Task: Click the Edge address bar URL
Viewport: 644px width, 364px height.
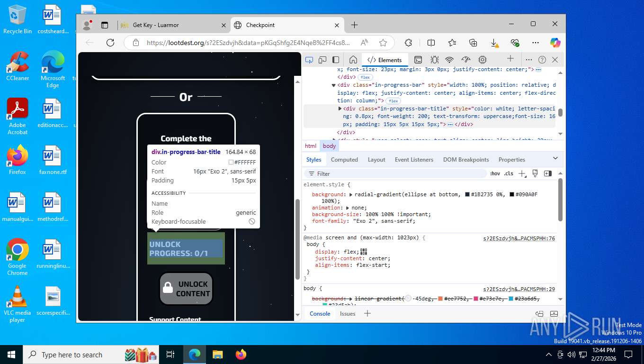Action: tap(249, 43)
